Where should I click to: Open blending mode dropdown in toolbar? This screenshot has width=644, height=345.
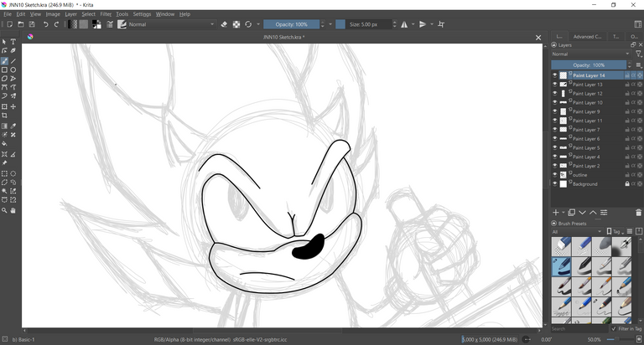pos(172,24)
